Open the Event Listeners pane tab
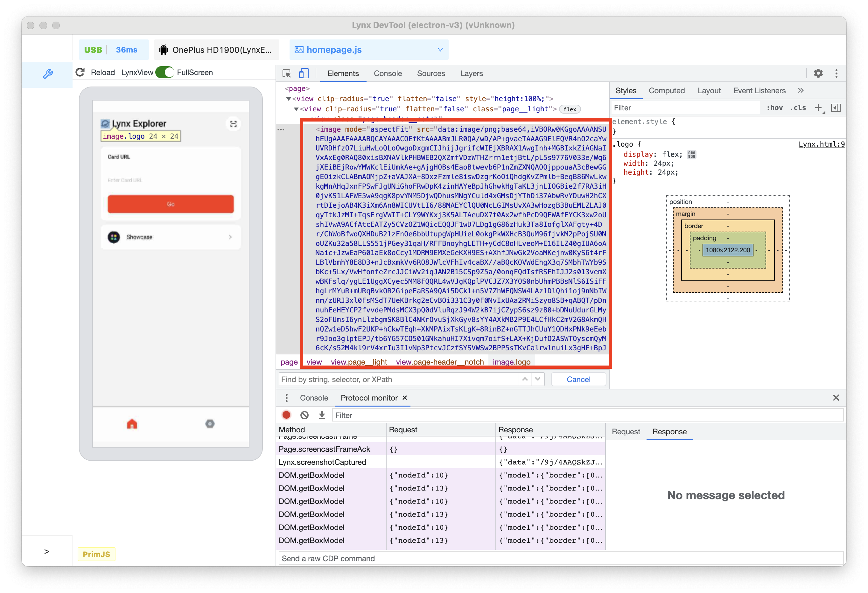 [x=759, y=91]
